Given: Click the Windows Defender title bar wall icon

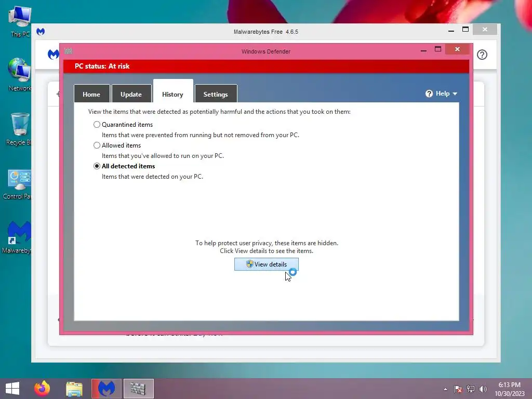Looking at the screenshot, I should 68,51.
